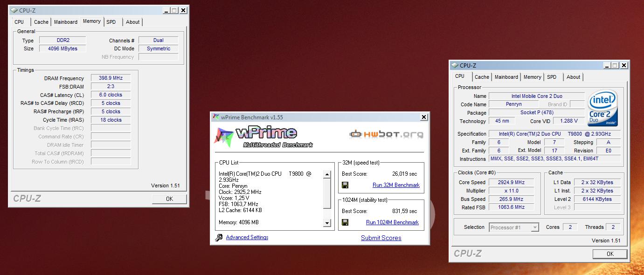644x275 pixels.
Task: Click FSB:DRAM value 2:3
Action: point(111,87)
